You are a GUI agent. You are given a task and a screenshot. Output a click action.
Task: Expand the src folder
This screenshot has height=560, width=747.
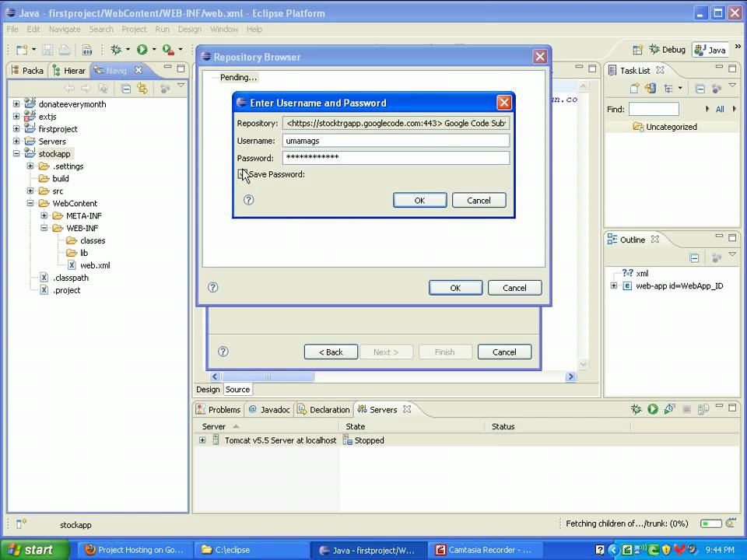coord(30,191)
